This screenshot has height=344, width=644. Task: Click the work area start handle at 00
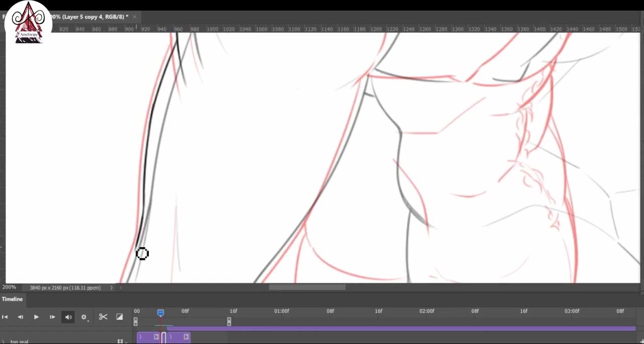point(135,321)
